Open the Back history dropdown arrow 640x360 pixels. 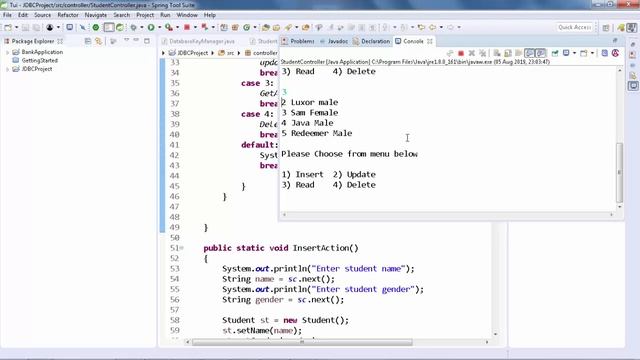pos(441,27)
